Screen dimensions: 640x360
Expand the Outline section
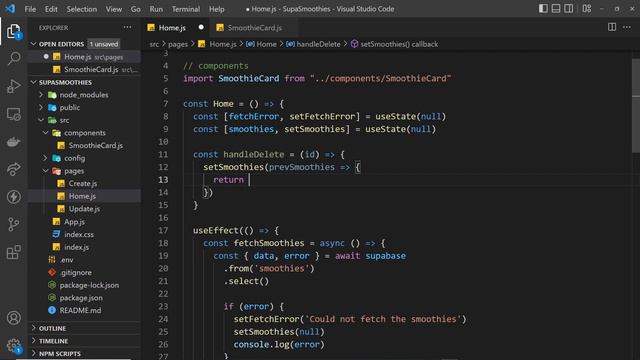52,328
